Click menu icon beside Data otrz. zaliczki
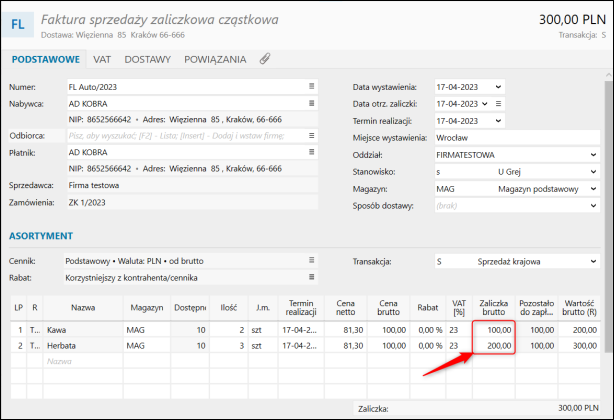This screenshot has height=420, width=614. pyautogui.click(x=498, y=103)
